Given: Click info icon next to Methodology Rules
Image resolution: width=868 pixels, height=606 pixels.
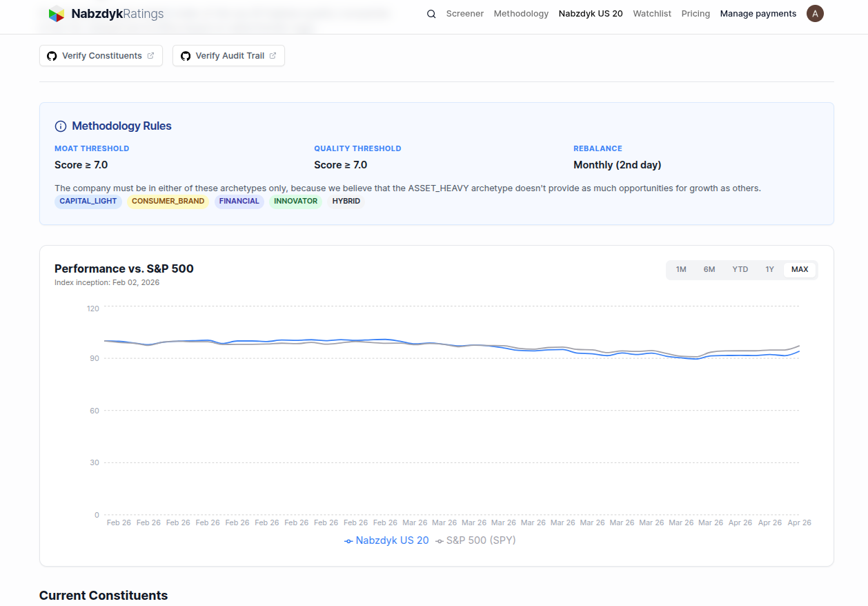Looking at the screenshot, I should (61, 126).
